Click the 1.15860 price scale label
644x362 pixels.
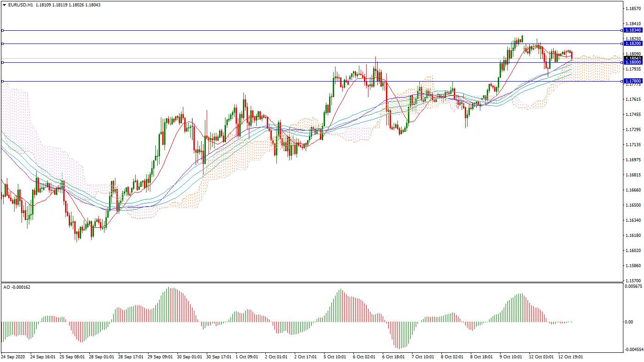[633, 266]
